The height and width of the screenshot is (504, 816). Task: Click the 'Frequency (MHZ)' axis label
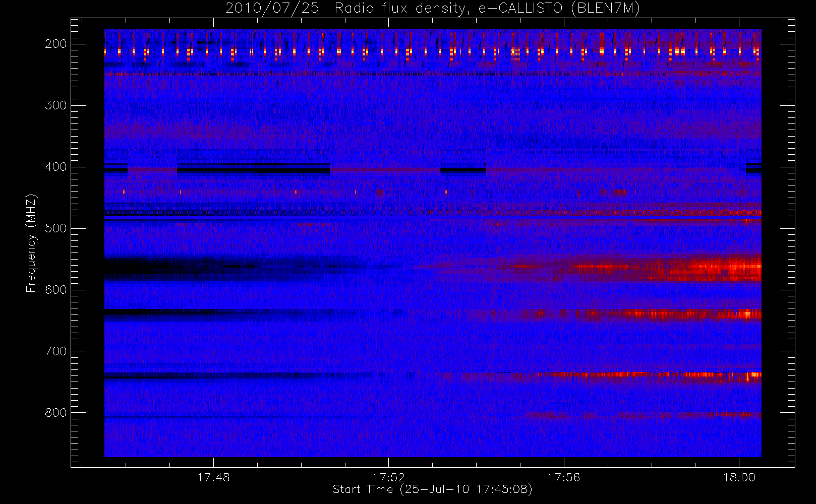pos(31,243)
